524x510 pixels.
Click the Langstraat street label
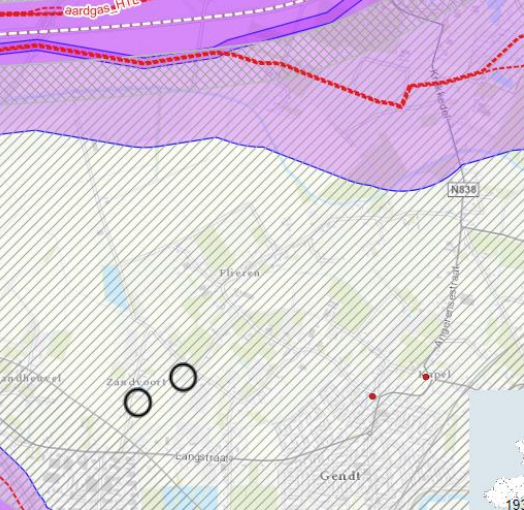point(204,457)
